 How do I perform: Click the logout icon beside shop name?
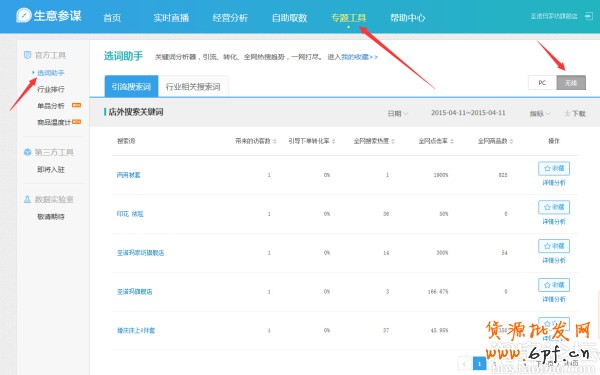pyautogui.click(x=589, y=16)
